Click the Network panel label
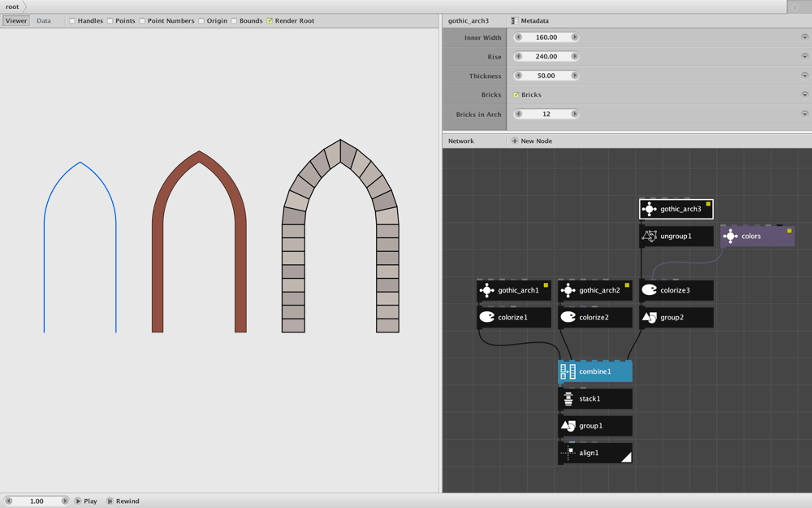 (x=461, y=141)
